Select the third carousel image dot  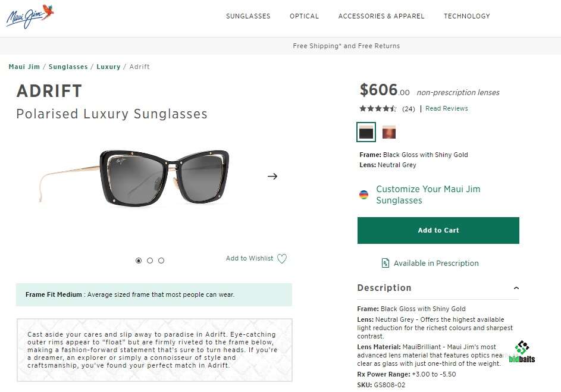coord(161,261)
